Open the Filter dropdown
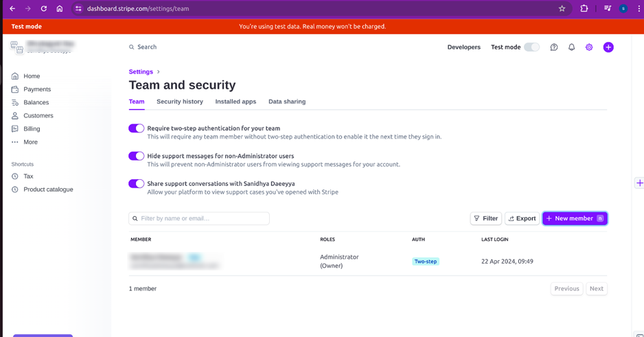644x337 pixels. (x=485, y=218)
